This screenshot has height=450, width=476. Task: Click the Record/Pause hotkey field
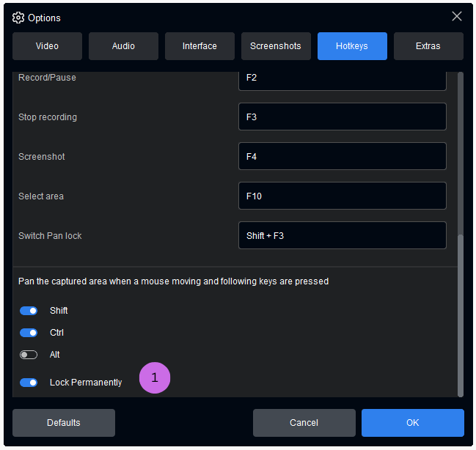click(x=342, y=78)
